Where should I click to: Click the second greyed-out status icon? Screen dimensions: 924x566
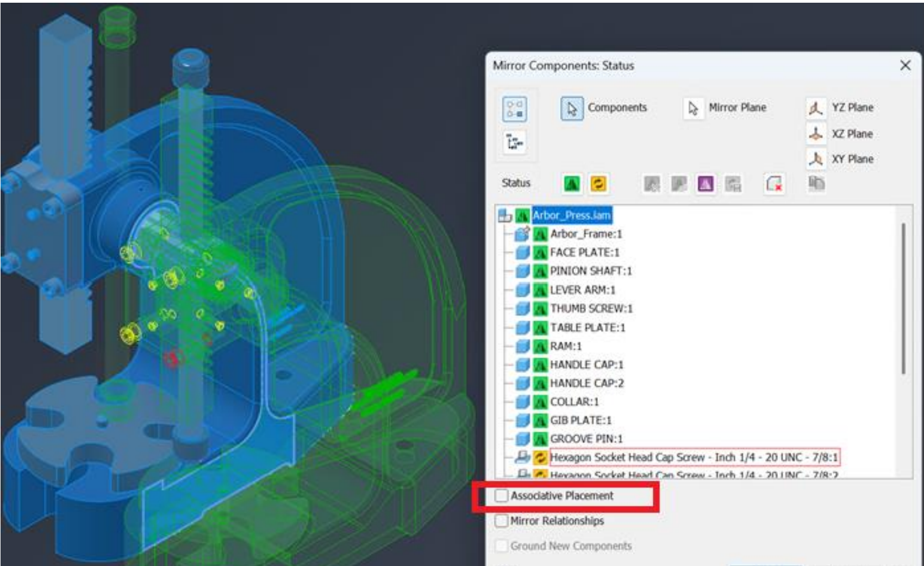tap(678, 184)
